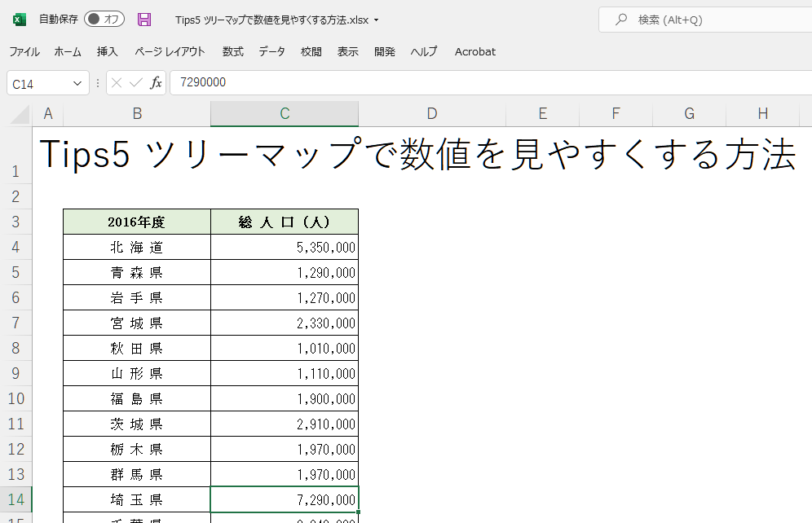This screenshot has width=812, height=523.
Task: Click the 検索 search input box
Action: coord(709,20)
